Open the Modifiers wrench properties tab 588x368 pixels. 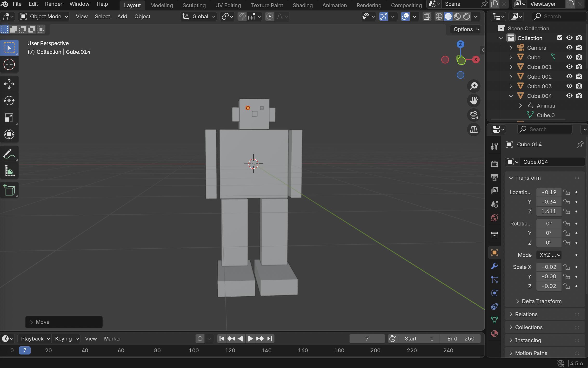pos(494,266)
